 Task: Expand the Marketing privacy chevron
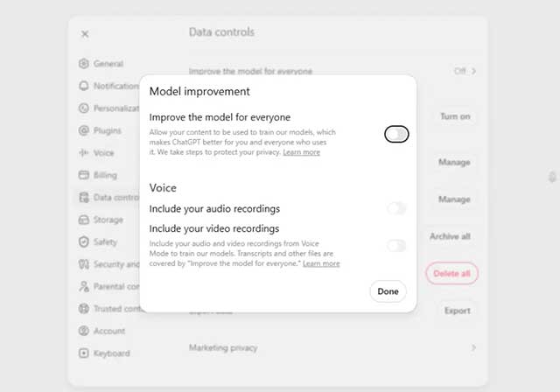(473, 347)
